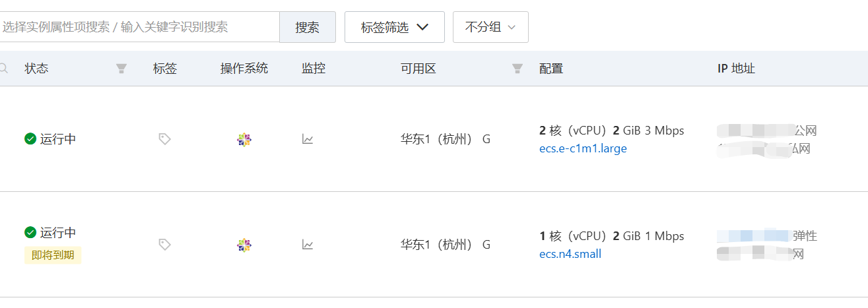Open the ecs.e-c1m1.large spec link
868x308 pixels.
click(583, 148)
